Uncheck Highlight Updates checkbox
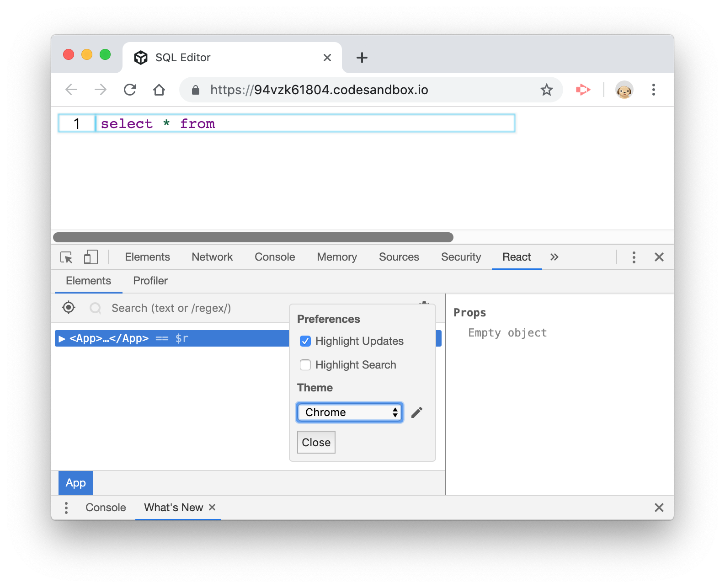 pyautogui.click(x=305, y=341)
